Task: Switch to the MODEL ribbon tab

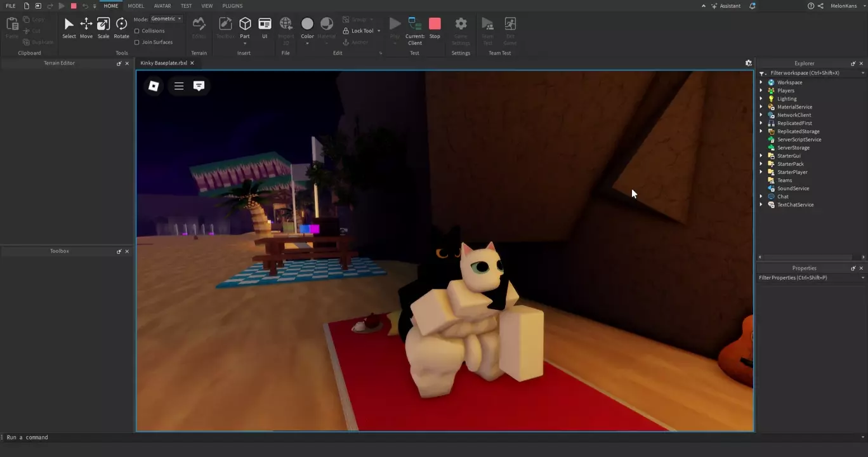Action: [136, 6]
